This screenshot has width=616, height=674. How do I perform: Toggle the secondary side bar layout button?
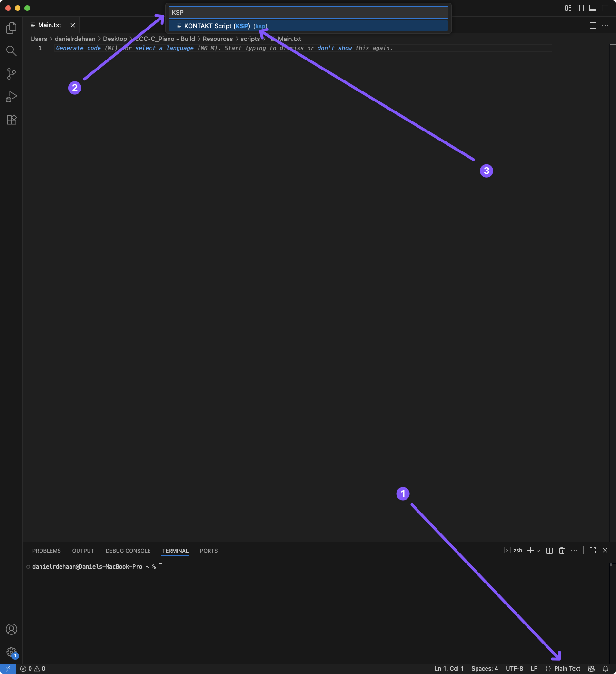coord(605,8)
